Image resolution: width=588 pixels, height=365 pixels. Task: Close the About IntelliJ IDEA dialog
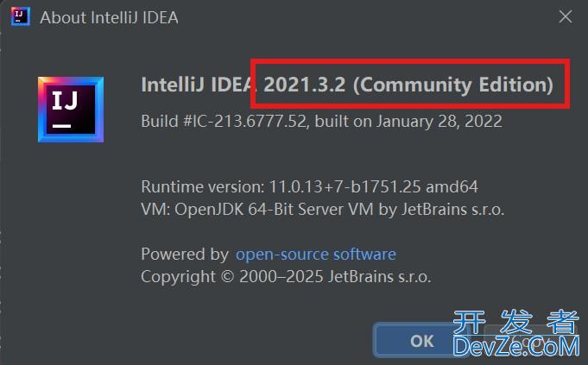[566, 16]
